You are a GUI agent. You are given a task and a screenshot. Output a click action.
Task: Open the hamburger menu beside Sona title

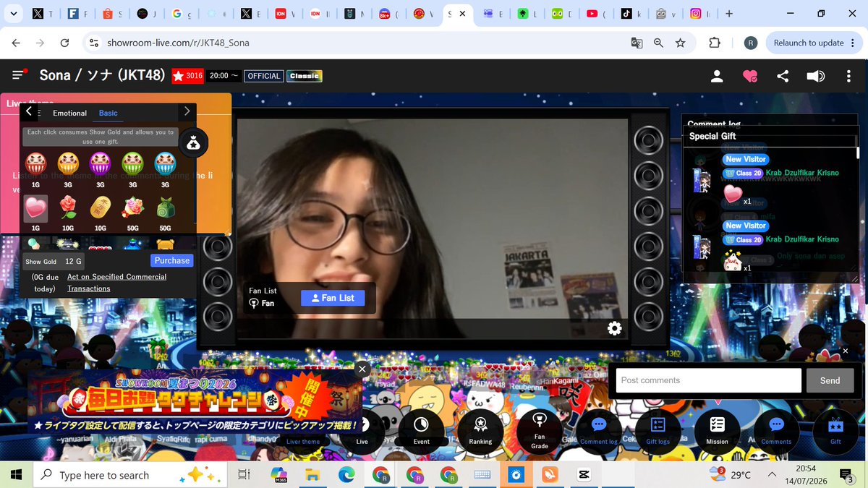[20, 75]
